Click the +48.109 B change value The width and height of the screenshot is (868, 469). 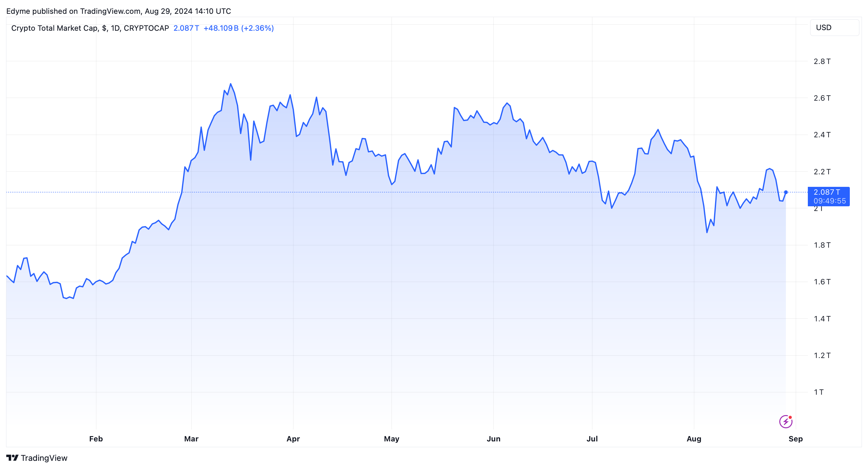click(221, 28)
